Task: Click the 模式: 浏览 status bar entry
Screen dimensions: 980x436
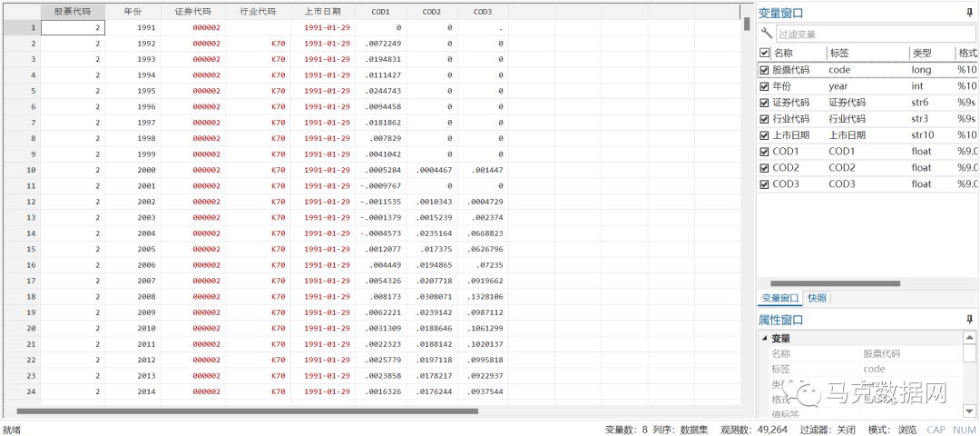Action: [892, 430]
